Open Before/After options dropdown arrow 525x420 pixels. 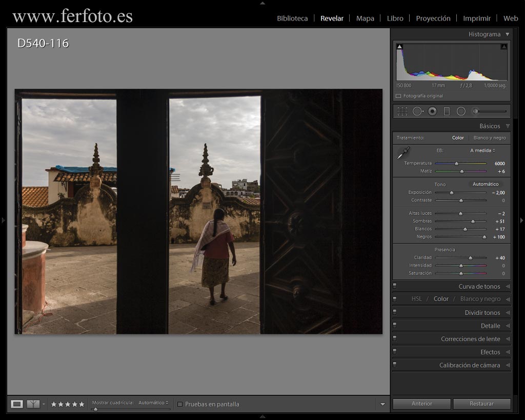[x=44, y=404]
